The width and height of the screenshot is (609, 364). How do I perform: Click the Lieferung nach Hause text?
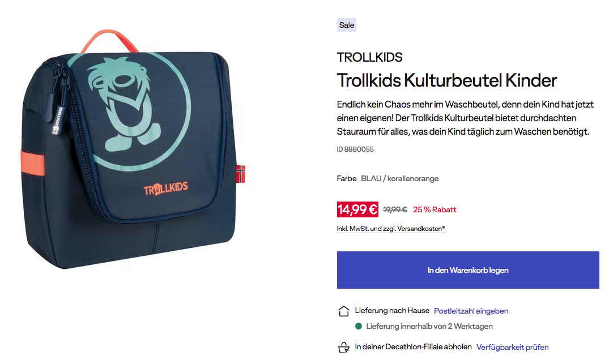tap(392, 310)
